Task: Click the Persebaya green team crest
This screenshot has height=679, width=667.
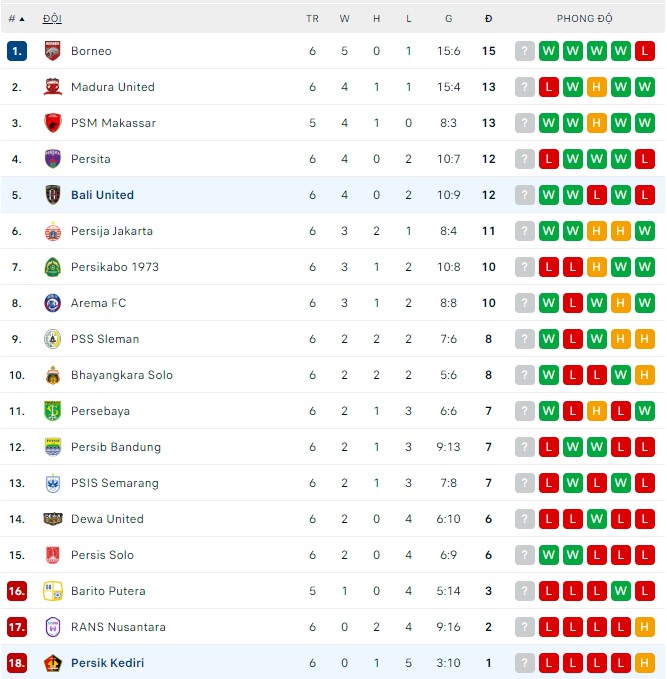Action: (53, 411)
